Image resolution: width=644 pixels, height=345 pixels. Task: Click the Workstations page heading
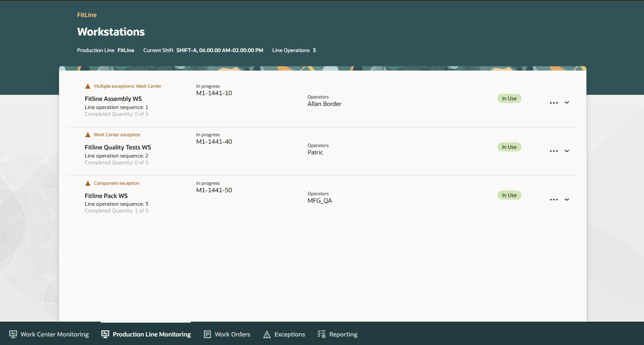pyautogui.click(x=111, y=32)
